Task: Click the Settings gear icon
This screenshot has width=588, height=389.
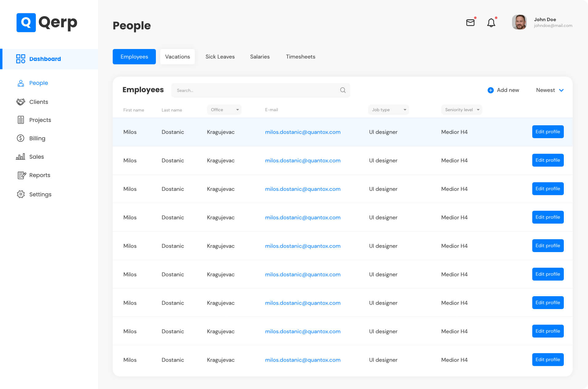Action: coord(21,194)
